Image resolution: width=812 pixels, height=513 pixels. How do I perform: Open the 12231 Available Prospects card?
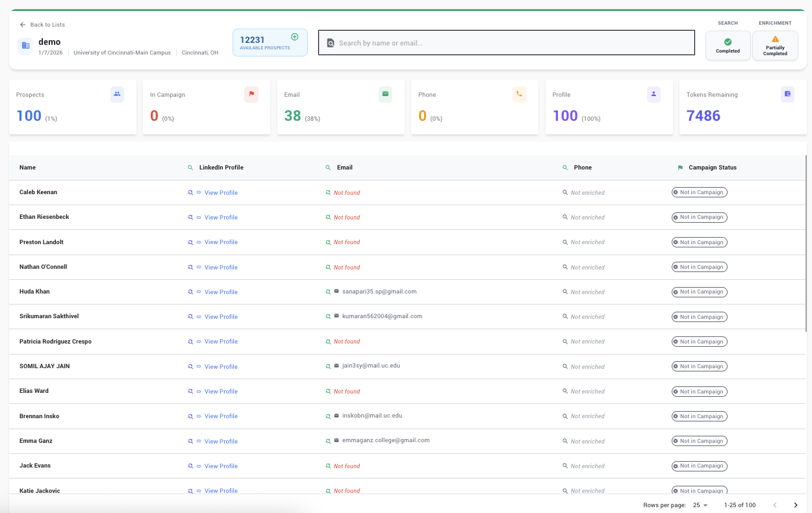pyautogui.click(x=270, y=42)
